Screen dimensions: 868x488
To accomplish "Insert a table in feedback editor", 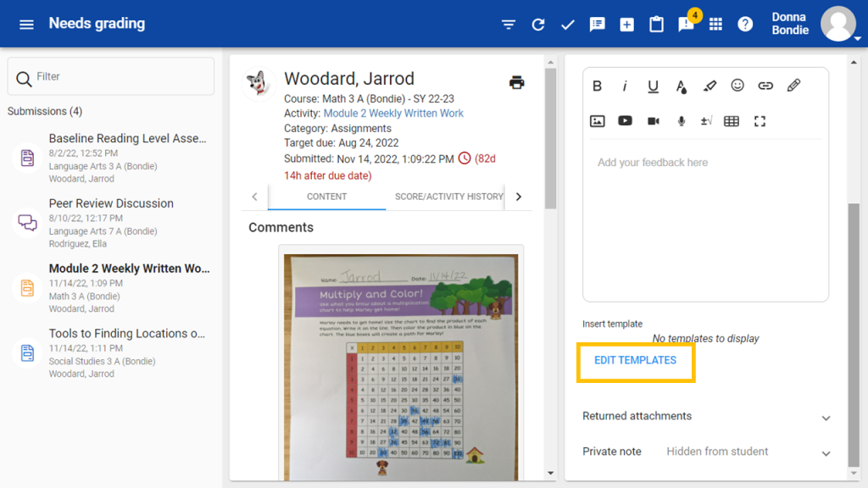I will tap(732, 121).
